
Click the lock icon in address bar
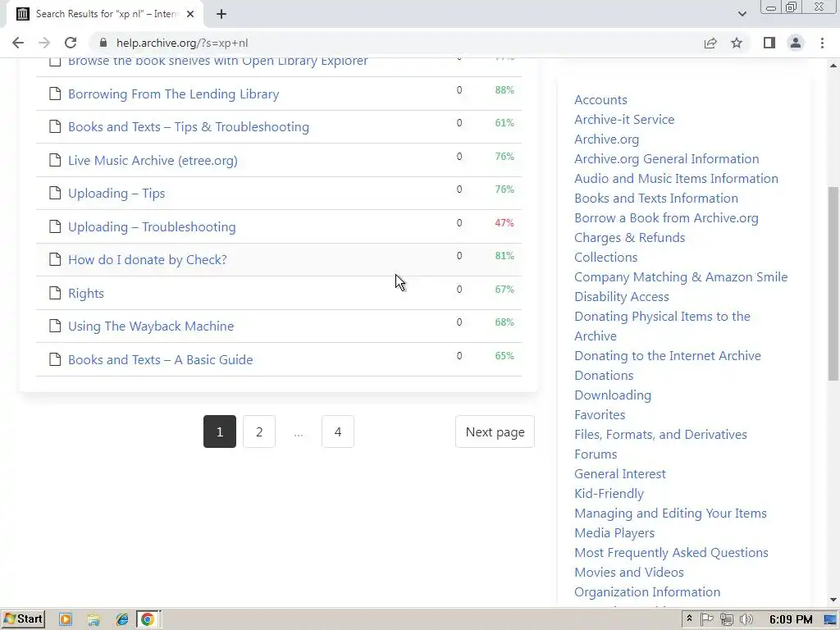[103, 43]
